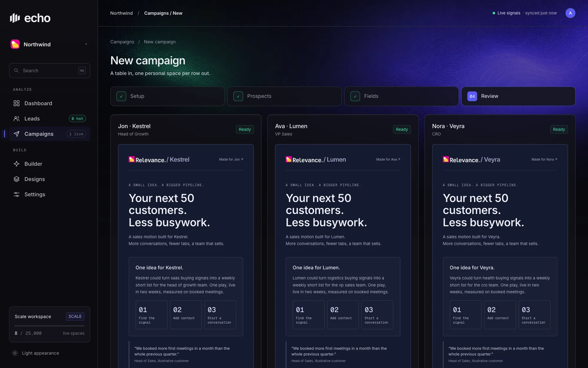This screenshot has width=588, height=368.
Task: Click the Designs layers icon
Action: [x=16, y=179]
